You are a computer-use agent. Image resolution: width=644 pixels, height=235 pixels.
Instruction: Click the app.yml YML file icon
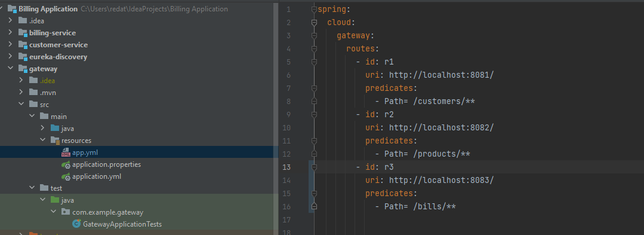pos(66,152)
